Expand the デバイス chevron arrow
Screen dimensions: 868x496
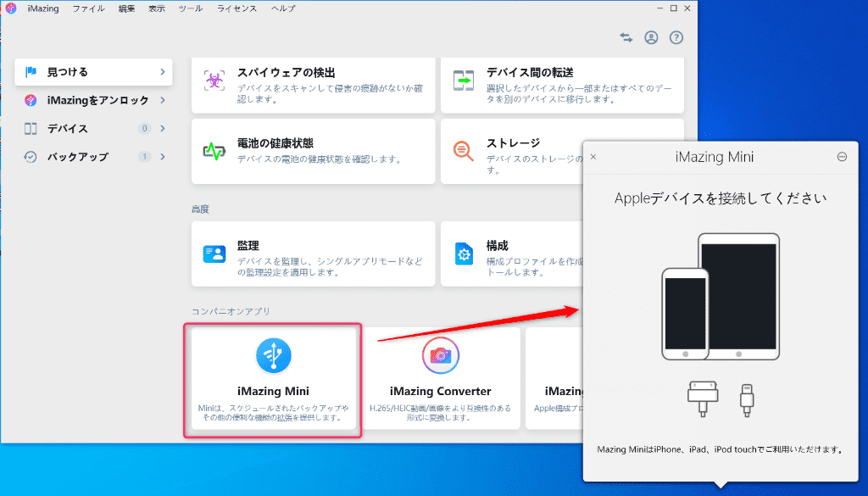(163, 128)
